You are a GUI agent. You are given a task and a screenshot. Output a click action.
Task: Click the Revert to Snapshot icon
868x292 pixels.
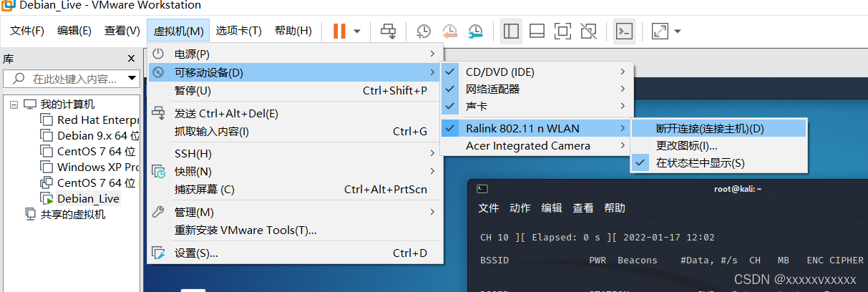(449, 31)
